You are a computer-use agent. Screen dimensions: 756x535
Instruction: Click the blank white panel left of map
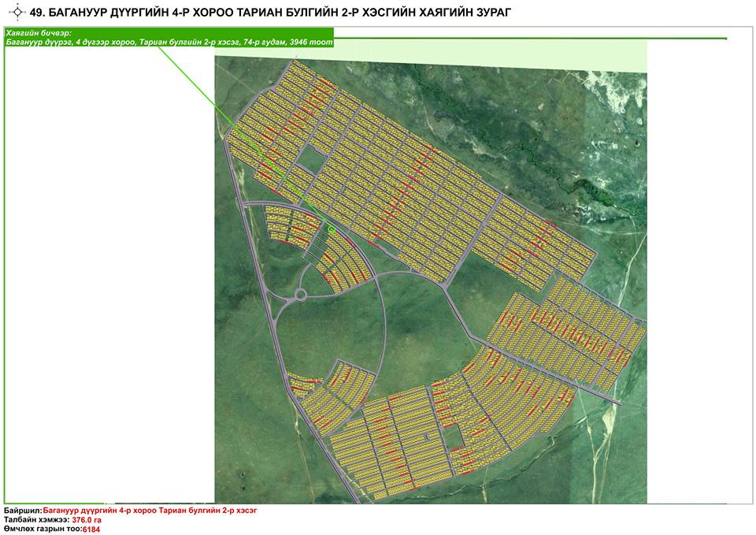[x=109, y=276]
